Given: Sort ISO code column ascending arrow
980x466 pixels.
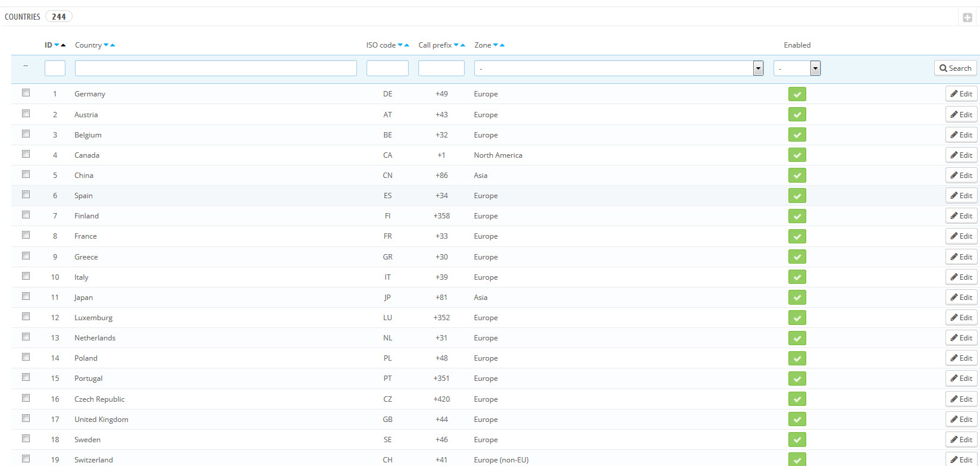Looking at the screenshot, I should 406,45.
